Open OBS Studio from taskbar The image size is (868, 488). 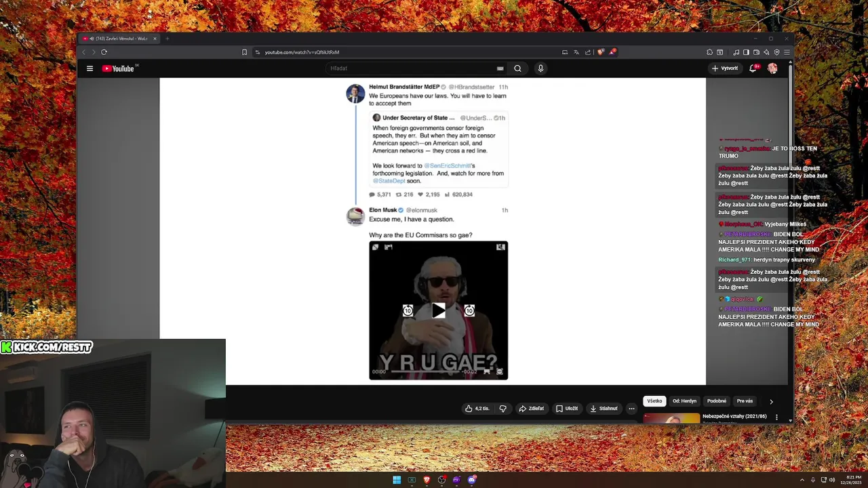pos(441,480)
